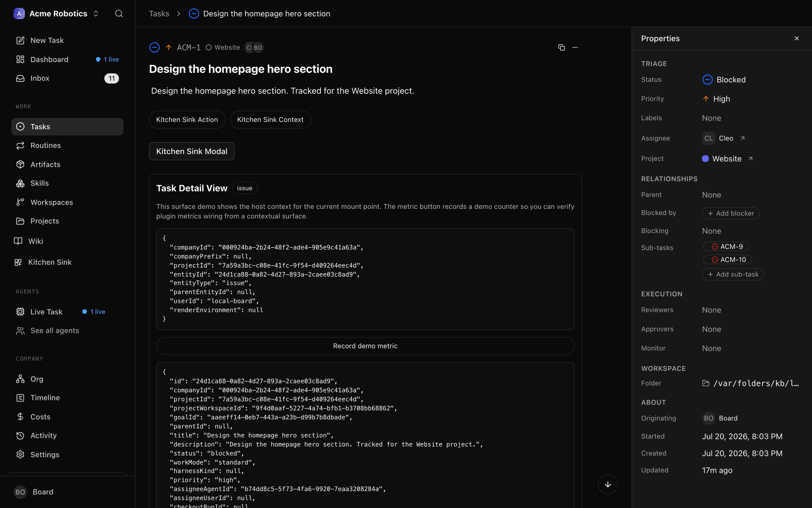Open the Kitchen Sink Modal
Image resolution: width=812 pixels, height=508 pixels.
click(192, 151)
